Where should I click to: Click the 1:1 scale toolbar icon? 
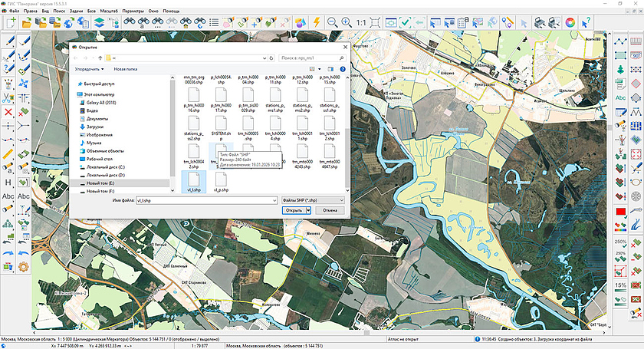pos(360,23)
